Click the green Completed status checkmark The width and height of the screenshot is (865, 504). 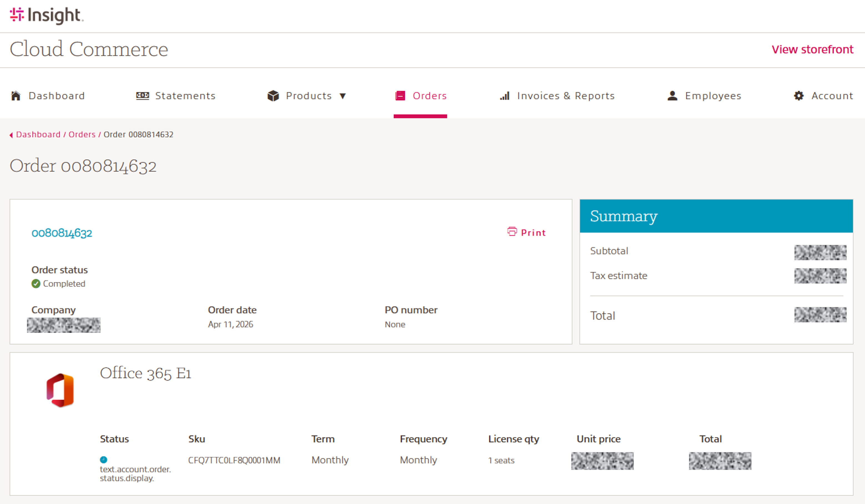[x=36, y=284]
